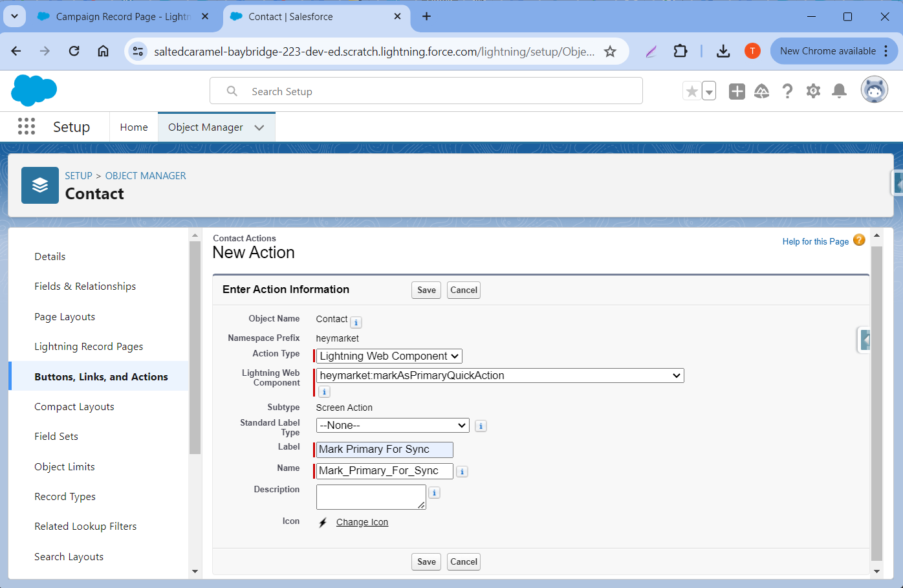Bookmark this page with star icon

[x=610, y=51]
